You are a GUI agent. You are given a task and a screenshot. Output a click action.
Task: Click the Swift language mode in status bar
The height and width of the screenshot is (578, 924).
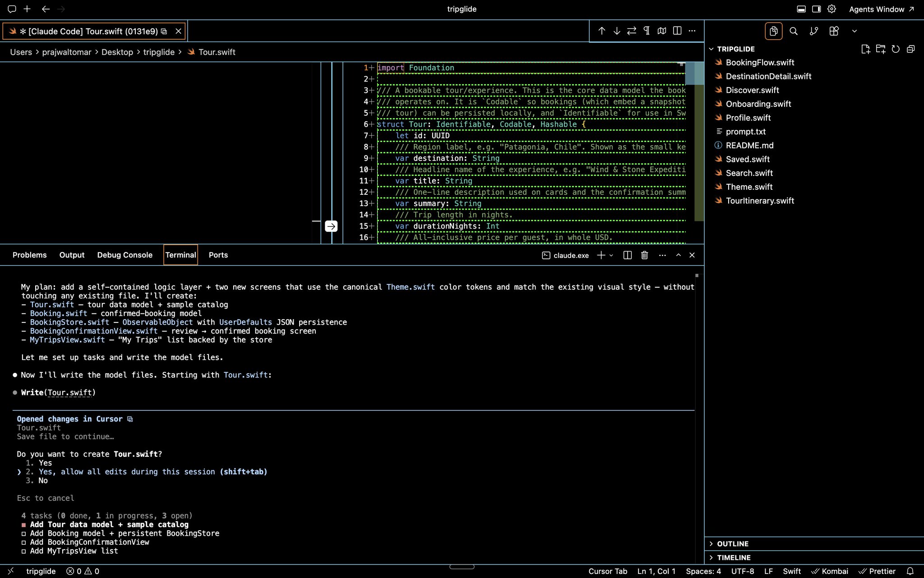tap(792, 571)
